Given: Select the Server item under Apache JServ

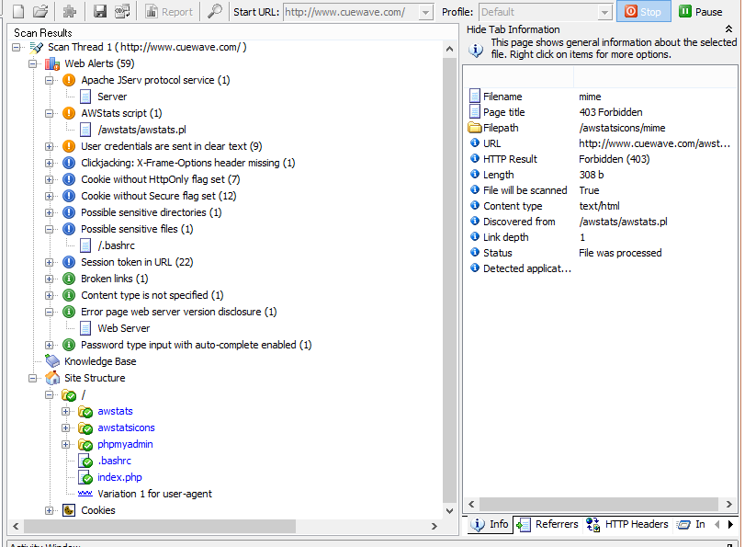Looking at the screenshot, I should pos(112,97).
